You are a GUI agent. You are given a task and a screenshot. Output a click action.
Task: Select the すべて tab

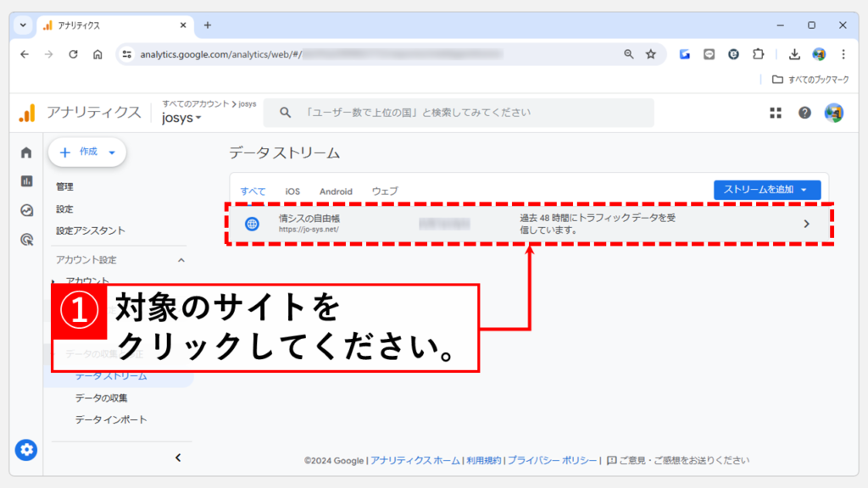pyautogui.click(x=253, y=191)
